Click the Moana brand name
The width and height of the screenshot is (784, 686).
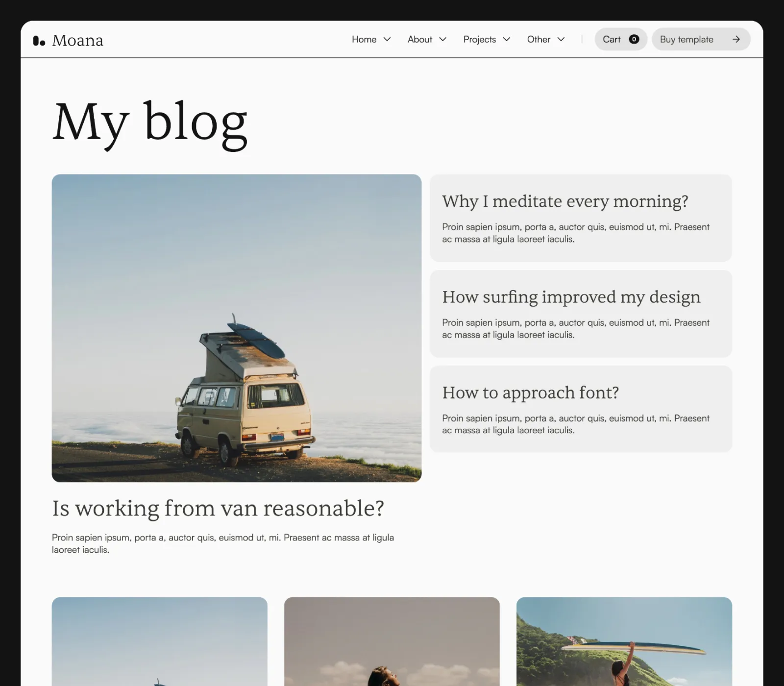click(x=77, y=41)
